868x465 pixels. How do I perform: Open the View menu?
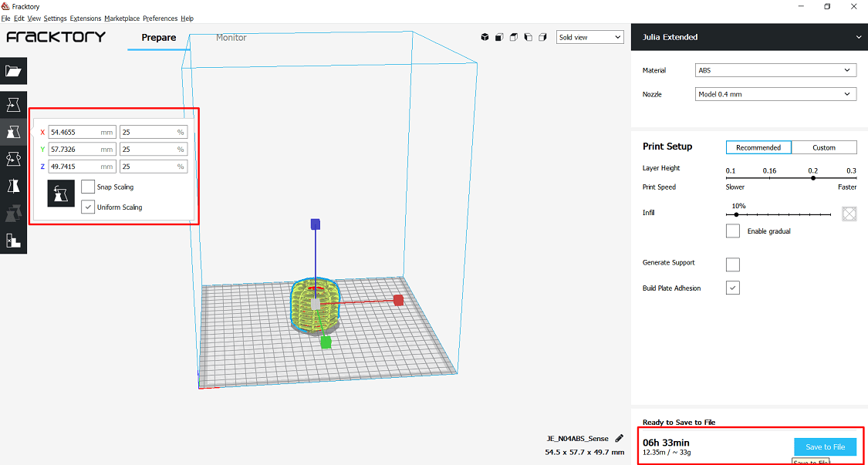point(34,19)
